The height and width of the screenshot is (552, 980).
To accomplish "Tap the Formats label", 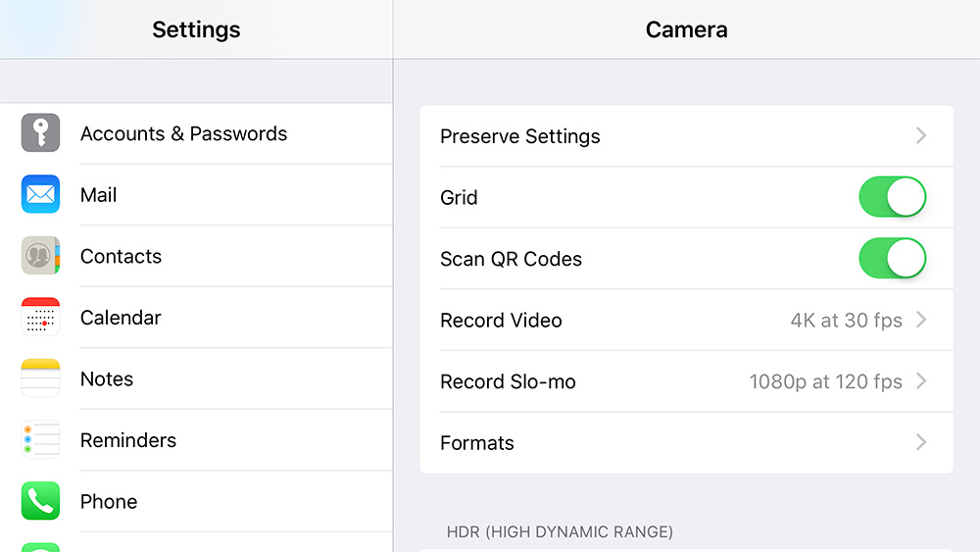I will click(477, 442).
